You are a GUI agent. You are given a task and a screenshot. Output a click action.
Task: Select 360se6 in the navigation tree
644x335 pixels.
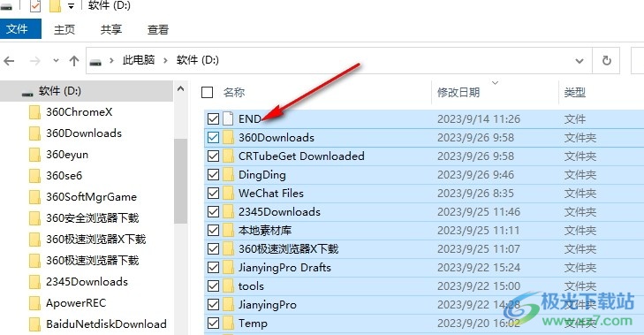tap(64, 176)
